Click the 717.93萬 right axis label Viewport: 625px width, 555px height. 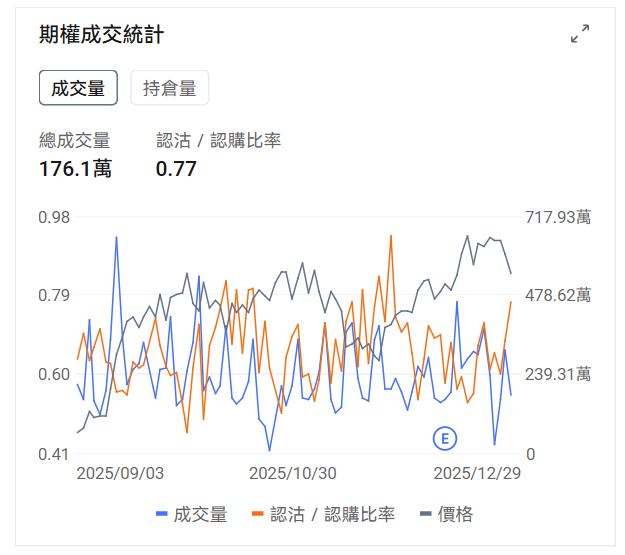(557, 217)
